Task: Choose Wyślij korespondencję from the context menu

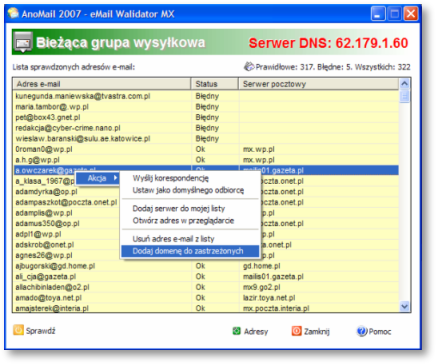Action: [x=170, y=178]
